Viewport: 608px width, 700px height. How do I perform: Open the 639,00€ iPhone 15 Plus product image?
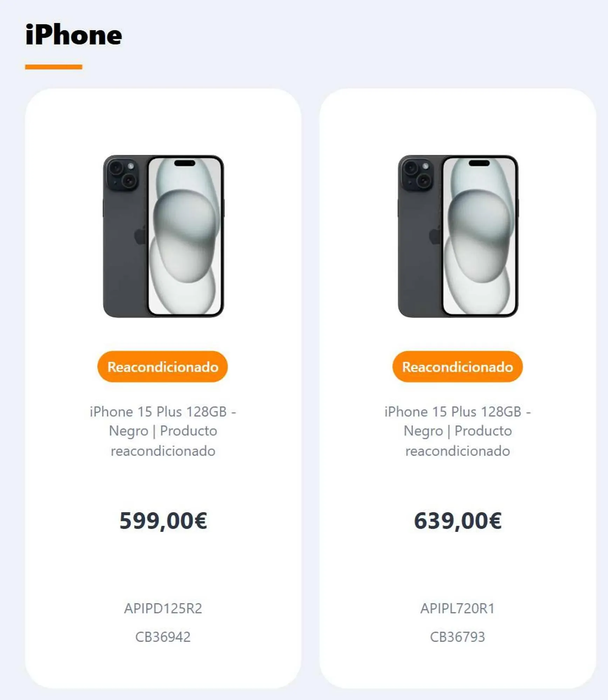(x=458, y=236)
